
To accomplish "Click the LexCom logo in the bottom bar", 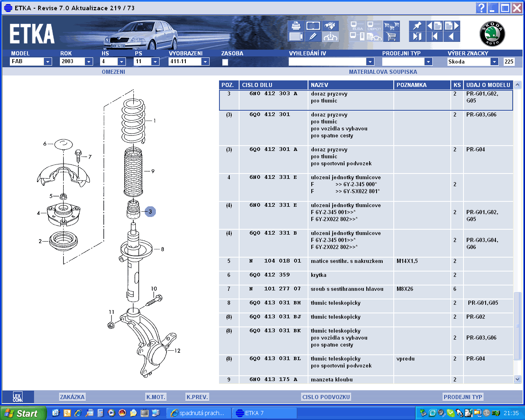I will click(x=18, y=397).
